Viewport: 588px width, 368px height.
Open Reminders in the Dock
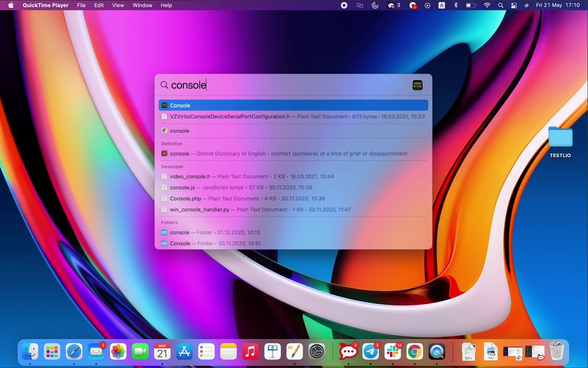(x=207, y=352)
